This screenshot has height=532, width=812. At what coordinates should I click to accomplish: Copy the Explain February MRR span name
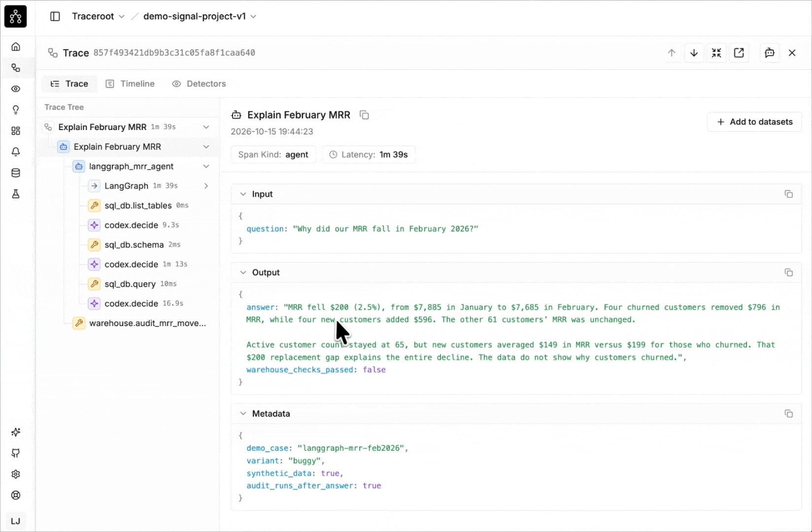point(364,115)
